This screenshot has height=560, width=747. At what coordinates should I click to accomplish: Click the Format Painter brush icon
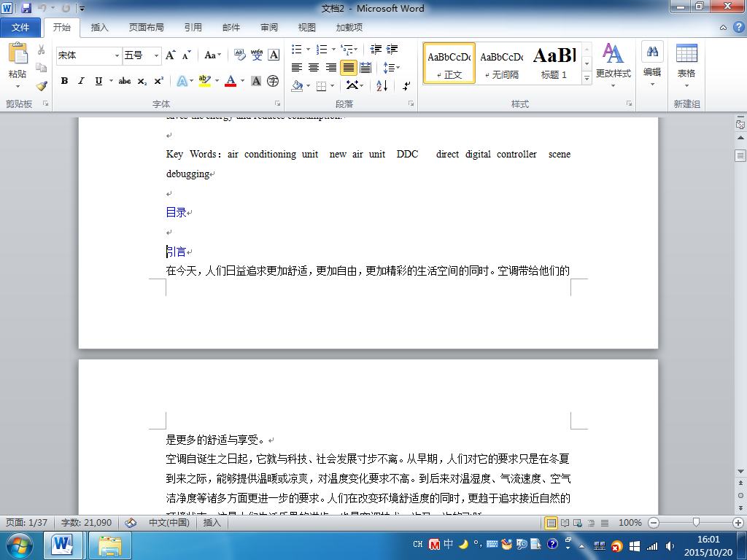pos(42,86)
